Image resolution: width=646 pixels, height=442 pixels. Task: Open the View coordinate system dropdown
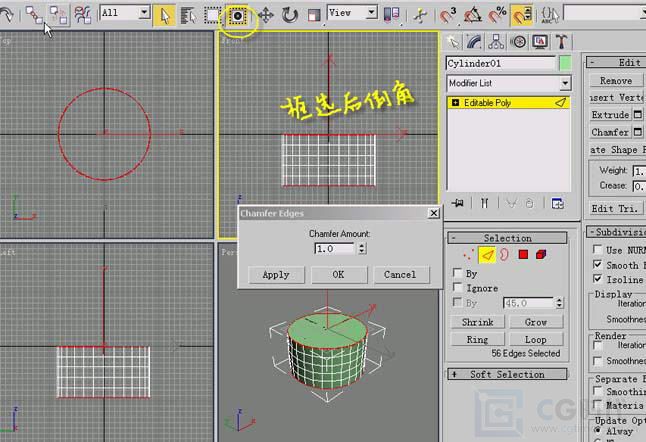click(x=352, y=13)
